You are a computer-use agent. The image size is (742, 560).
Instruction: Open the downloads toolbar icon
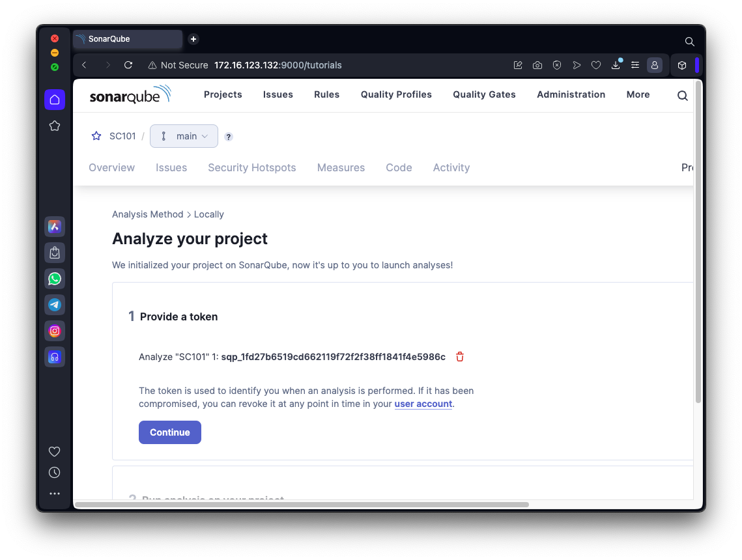click(616, 65)
